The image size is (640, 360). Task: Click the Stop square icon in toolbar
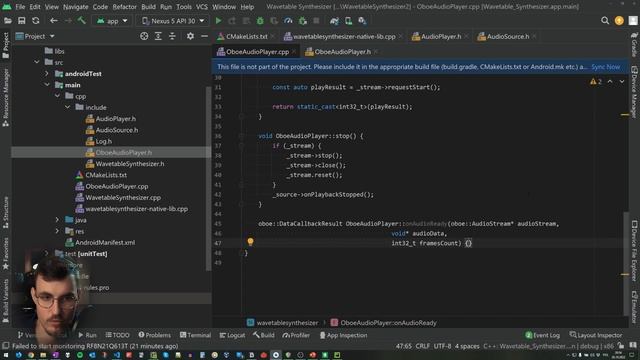pyautogui.click(x=316, y=20)
